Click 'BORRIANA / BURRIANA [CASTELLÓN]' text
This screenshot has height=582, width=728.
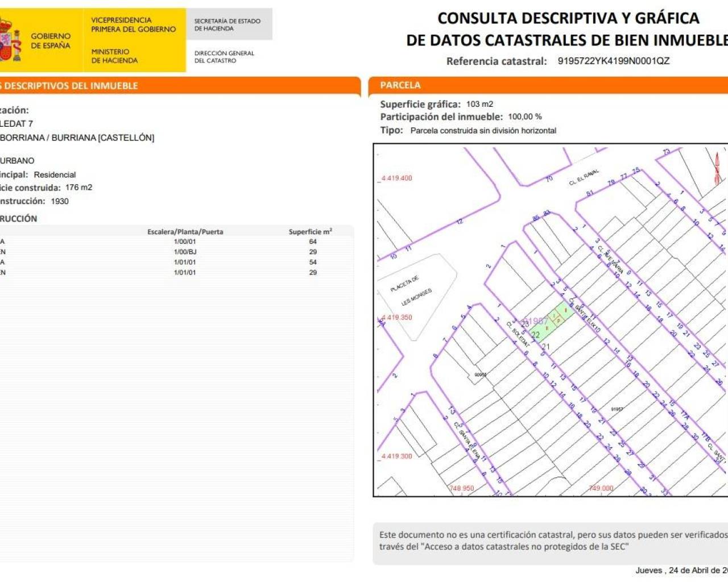tap(77, 138)
